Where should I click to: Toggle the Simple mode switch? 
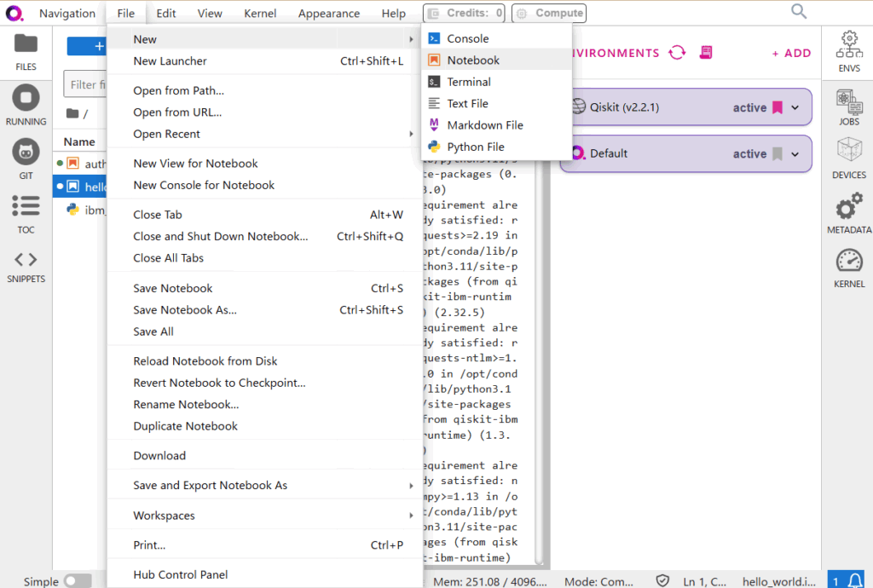coord(78,581)
